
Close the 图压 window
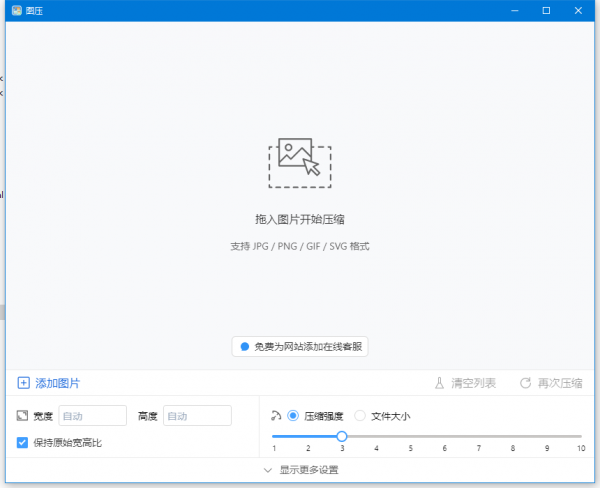(578, 10)
